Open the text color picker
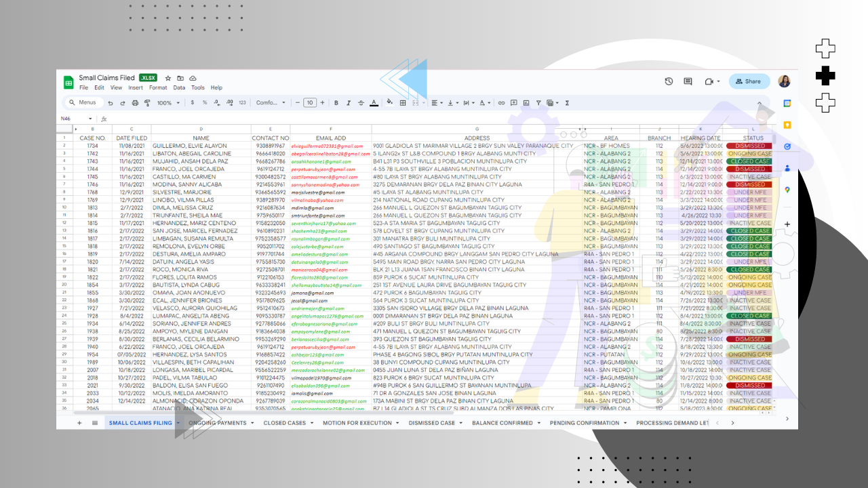868x488 pixels. (x=374, y=103)
